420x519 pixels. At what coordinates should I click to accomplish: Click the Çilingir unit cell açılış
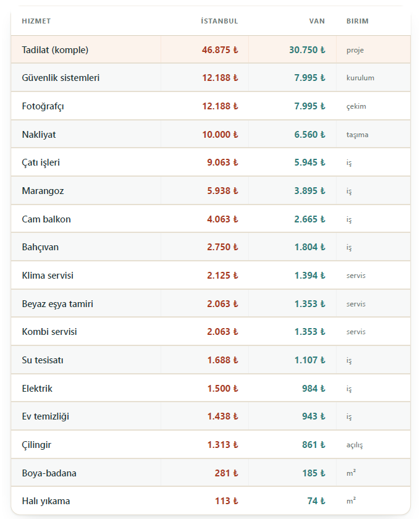355,445
